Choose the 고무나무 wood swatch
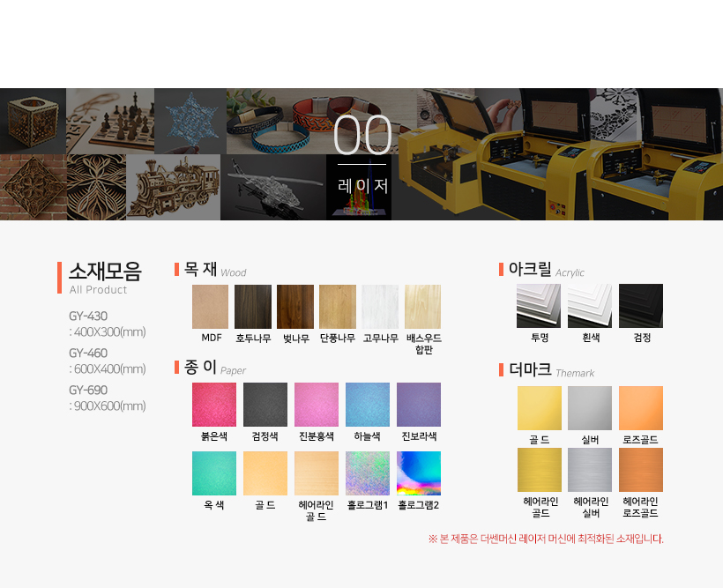Image resolution: width=723 pixels, height=588 pixels. coord(380,307)
